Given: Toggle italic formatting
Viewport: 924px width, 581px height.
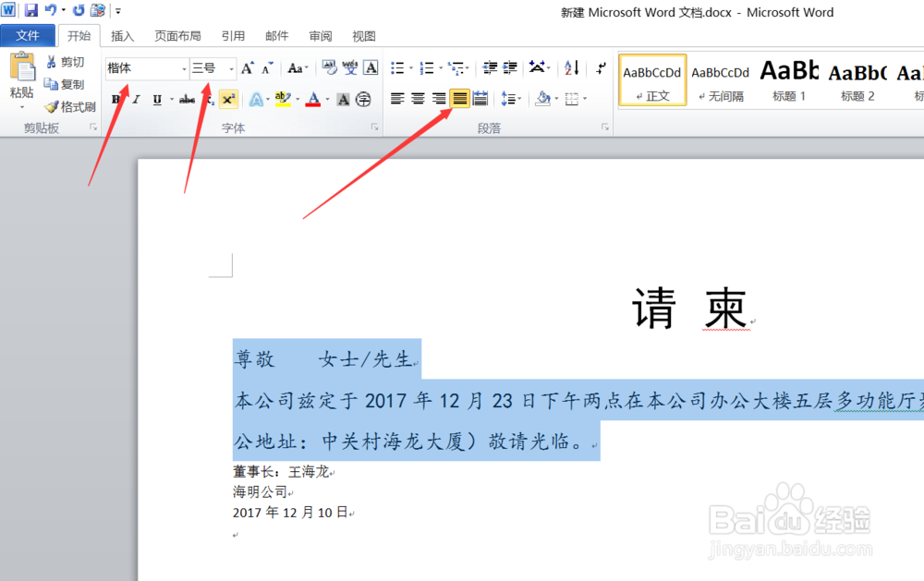Looking at the screenshot, I should [137, 98].
